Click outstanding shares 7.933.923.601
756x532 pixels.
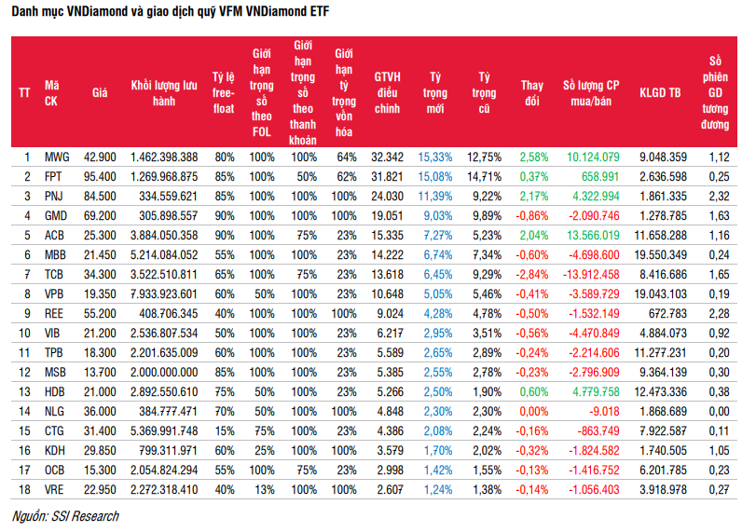pos(164,293)
